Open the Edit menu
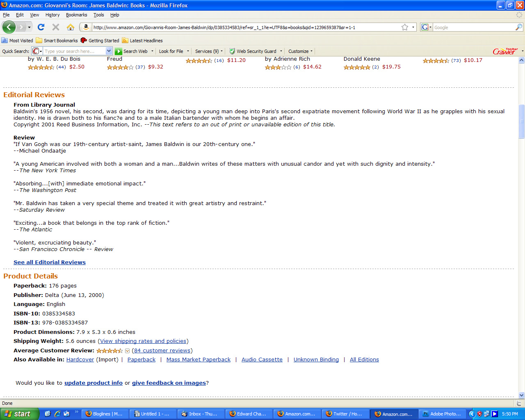Screen dimensions: 525x420 click(20, 15)
